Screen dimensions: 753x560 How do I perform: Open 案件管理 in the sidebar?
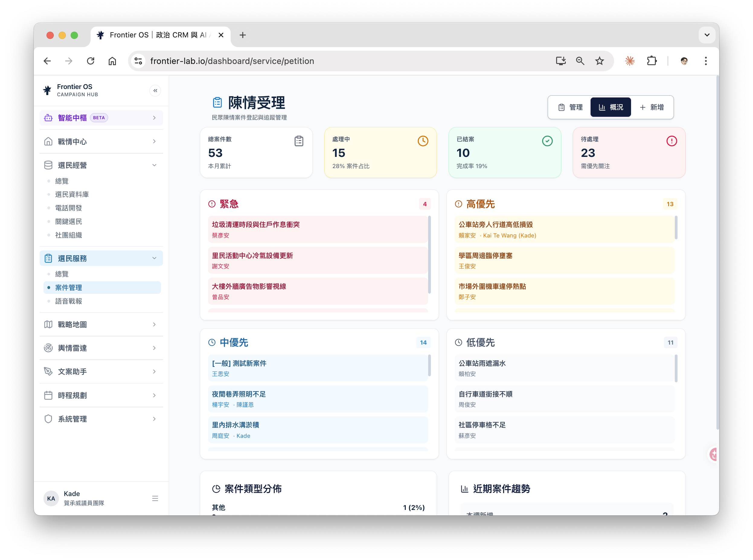pyautogui.click(x=102, y=288)
